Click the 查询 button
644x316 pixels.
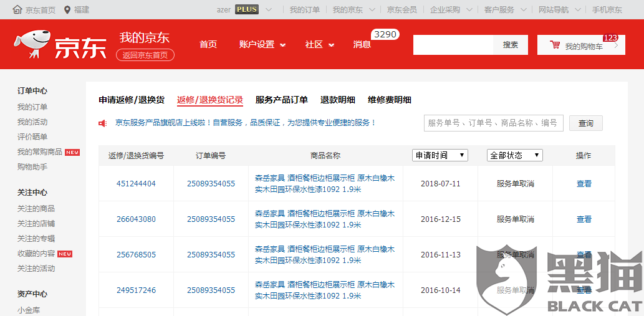(x=585, y=123)
